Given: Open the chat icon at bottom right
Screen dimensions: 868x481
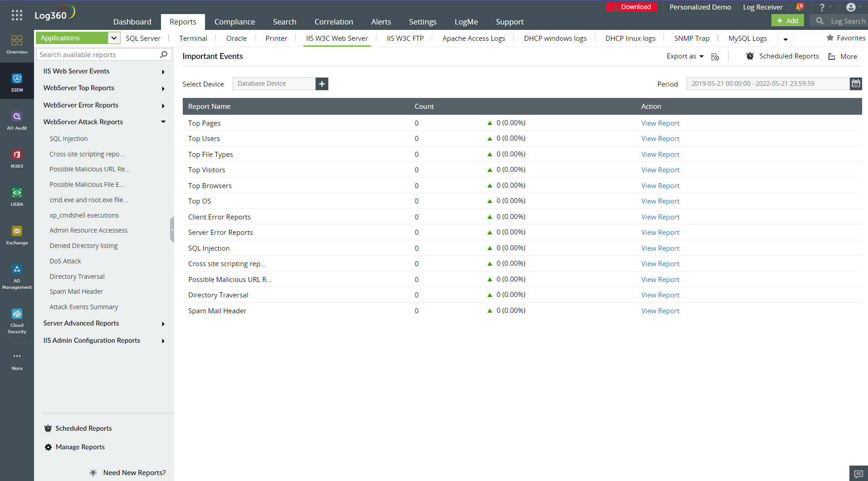Looking at the screenshot, I should 858,474.
